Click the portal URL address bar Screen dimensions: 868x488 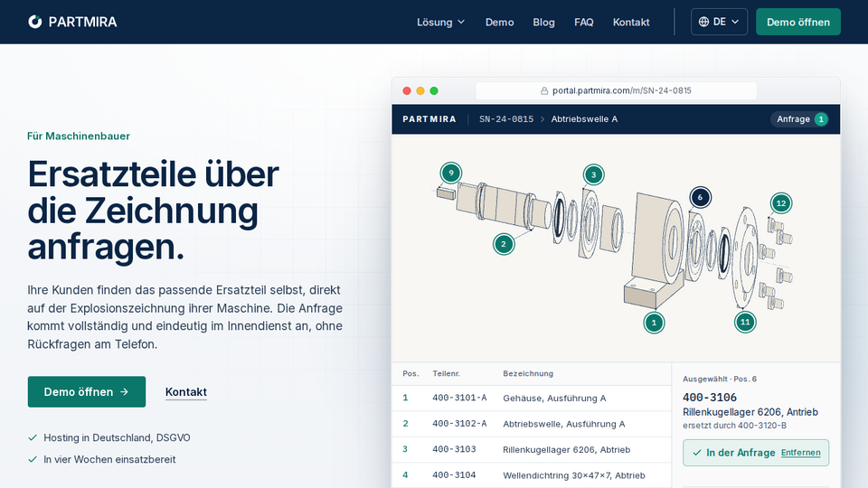616,90
